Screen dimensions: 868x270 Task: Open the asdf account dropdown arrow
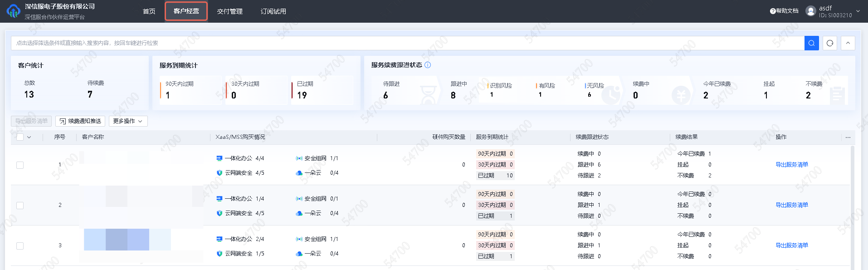coord(858,11)
